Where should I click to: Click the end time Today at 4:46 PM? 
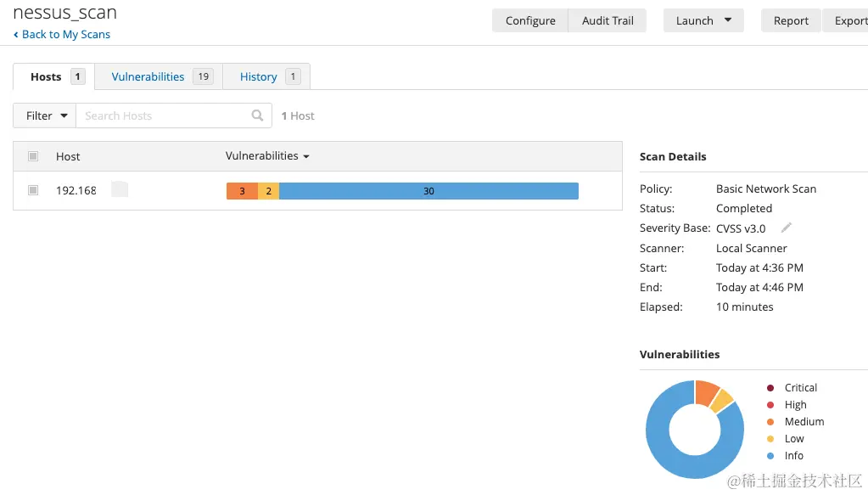(759, 287)
